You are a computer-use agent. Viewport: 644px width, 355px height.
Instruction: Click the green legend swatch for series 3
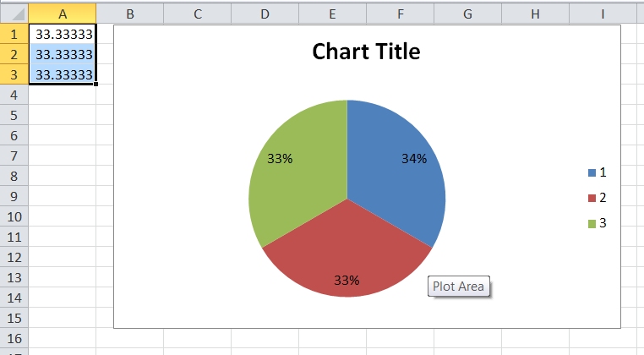pos(592,224)
